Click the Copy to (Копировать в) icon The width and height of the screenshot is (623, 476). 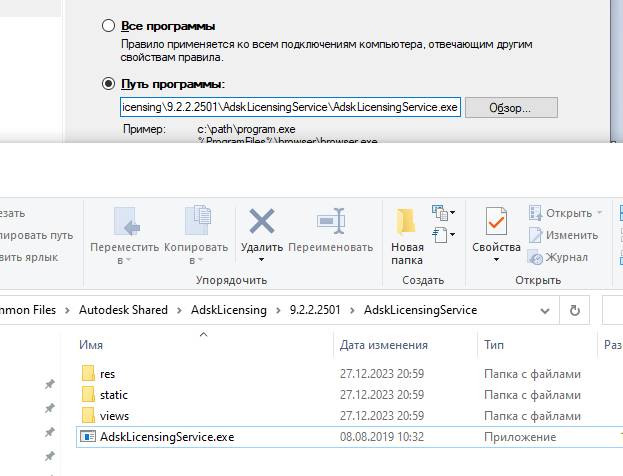point(196,222)
